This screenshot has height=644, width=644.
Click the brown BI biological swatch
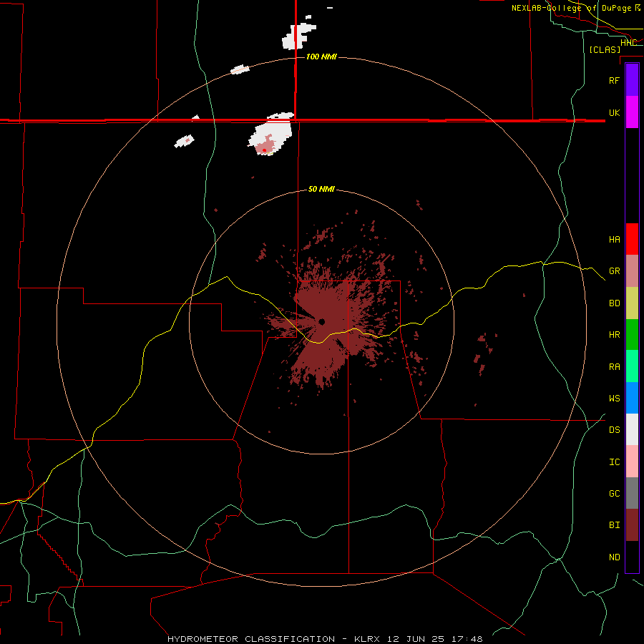632,525
